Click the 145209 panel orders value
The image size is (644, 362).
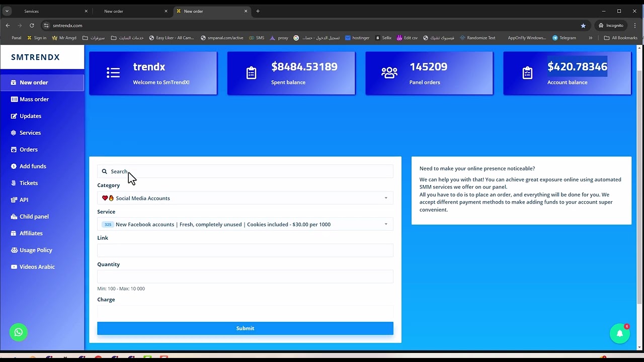428,66
